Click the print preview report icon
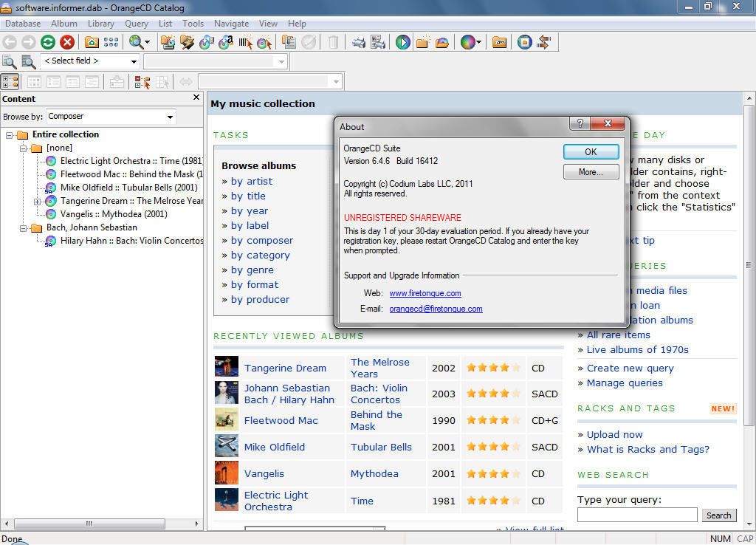Screen dimensions: 756x545 point(378,42)
